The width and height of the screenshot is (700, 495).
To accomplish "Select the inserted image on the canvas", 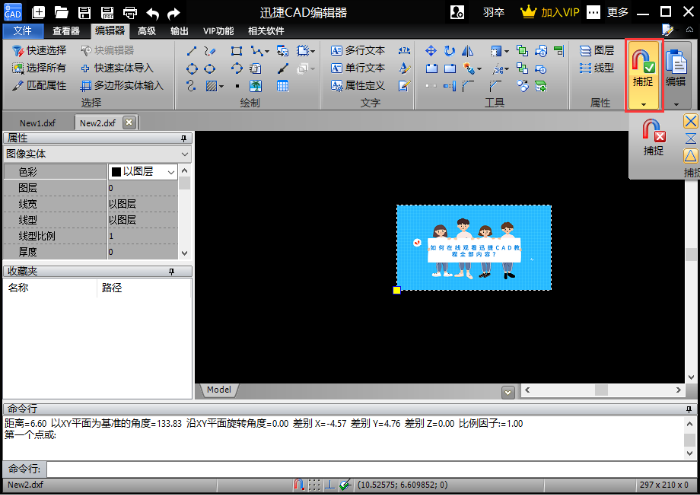I will [474, 248].
